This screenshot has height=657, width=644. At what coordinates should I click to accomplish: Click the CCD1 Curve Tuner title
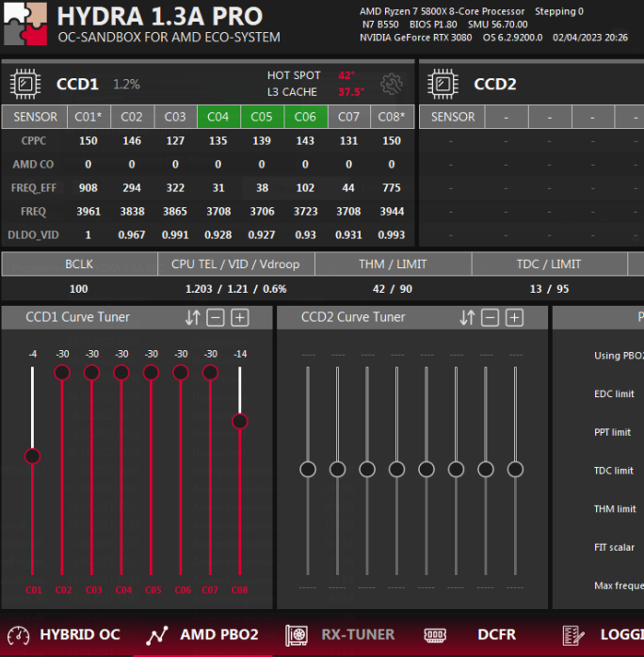(77, 317)
